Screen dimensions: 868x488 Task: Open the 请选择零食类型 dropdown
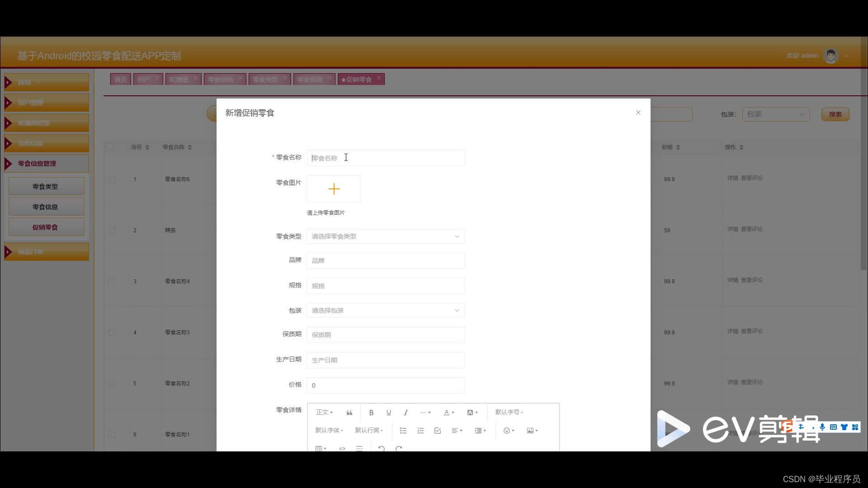coord(386,236)
